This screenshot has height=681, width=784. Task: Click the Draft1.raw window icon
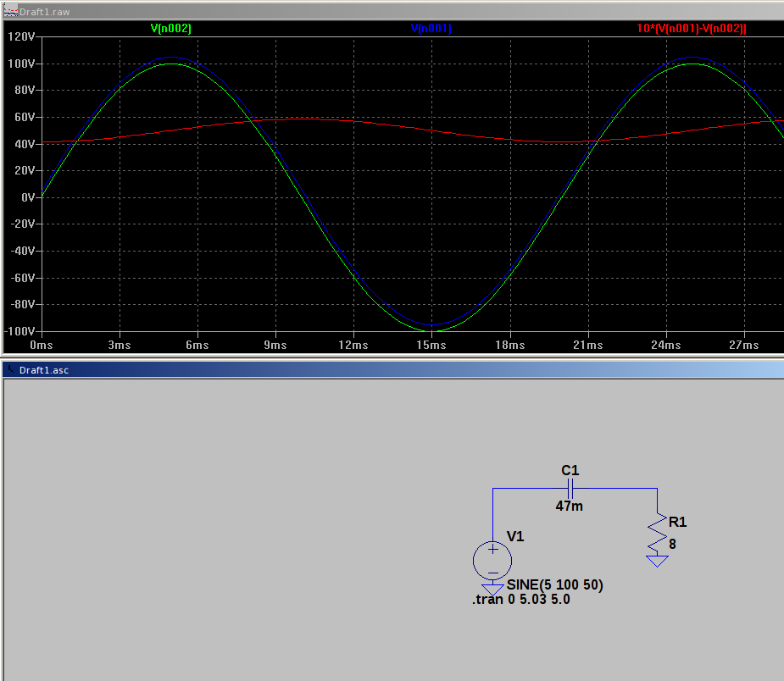pyautogui.click(x=10, y=12)
